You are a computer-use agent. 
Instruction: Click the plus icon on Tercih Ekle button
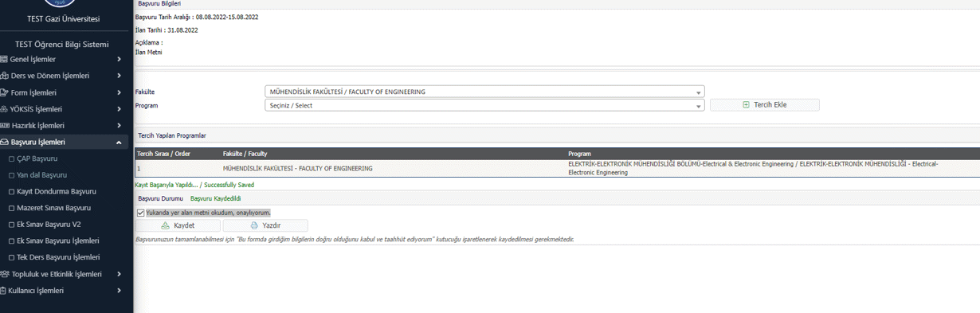click(x=746, y=104)
